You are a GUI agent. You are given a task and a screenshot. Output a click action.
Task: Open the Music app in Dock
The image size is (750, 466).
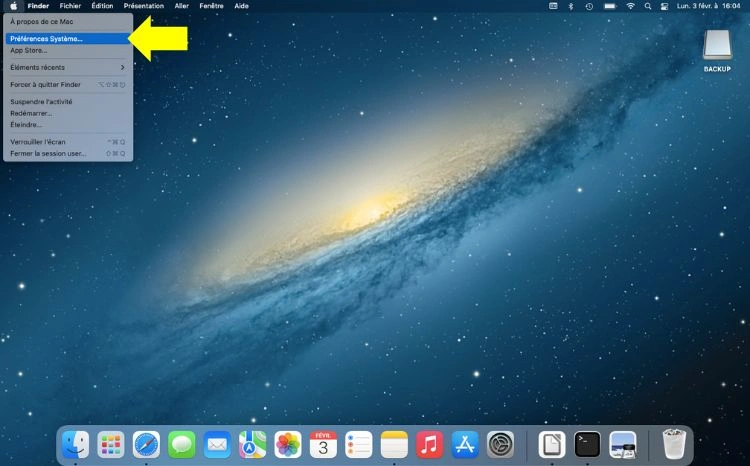pos(429,444)
